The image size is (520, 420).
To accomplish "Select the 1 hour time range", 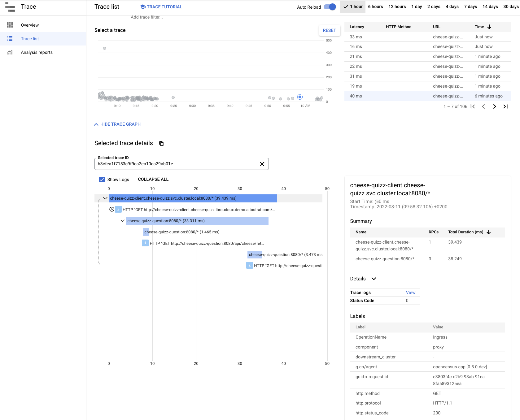I will 353,6.
